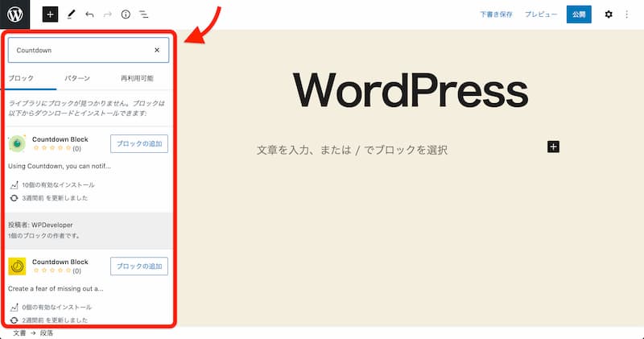Viewport: 644px width, 339px height.
Task: Click the 公開 publish button
Action: (579, 14)
